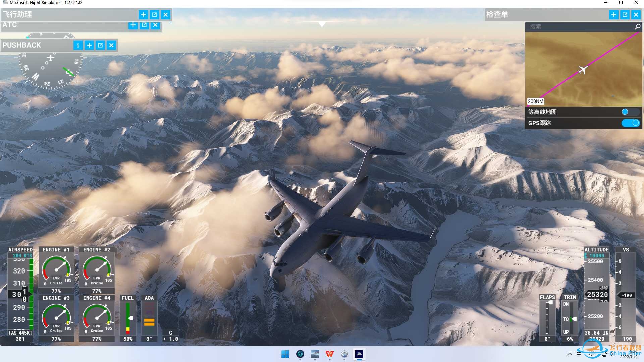The image size is (644, 362).
Task: Click the TAS 445KT readout
Action: (x=20, y=333)
